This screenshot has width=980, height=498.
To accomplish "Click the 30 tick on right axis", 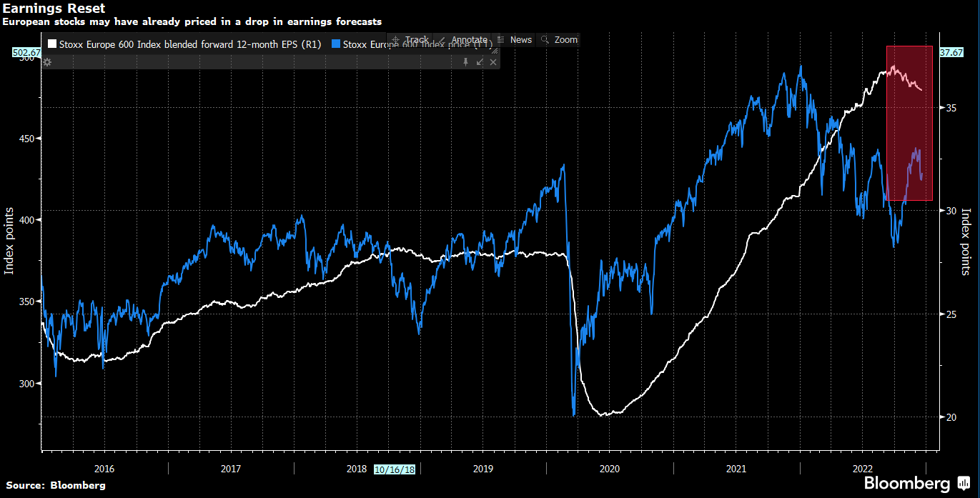I will [x=951, y=211].
